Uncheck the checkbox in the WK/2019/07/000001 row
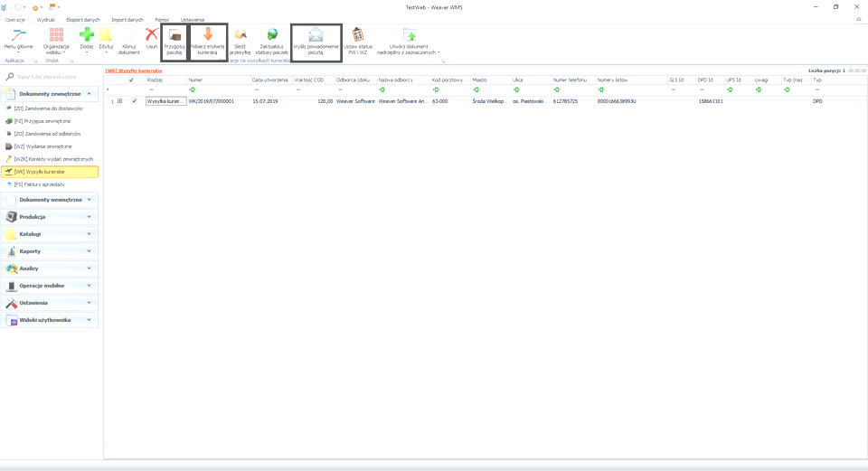This screenshot has width=868, height=471. 135,101
